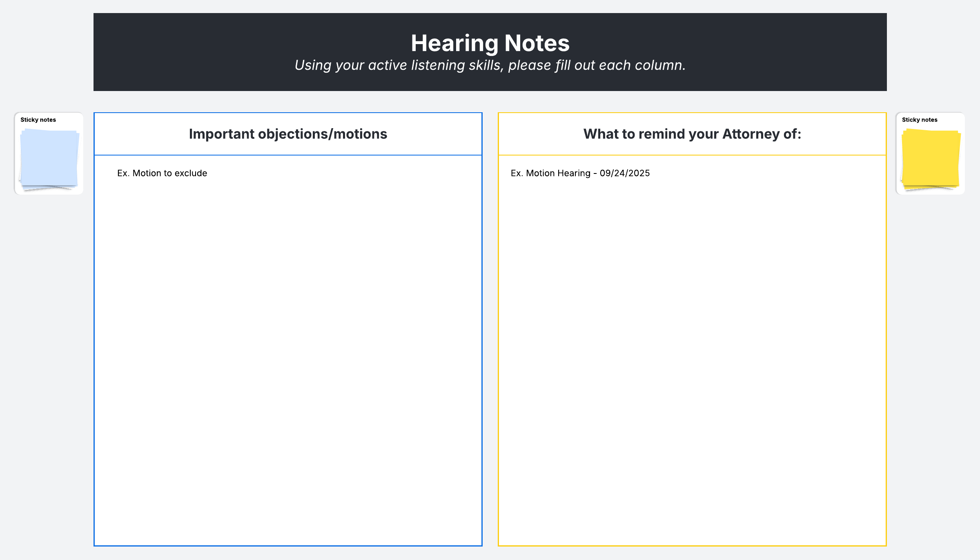Viewport: 980px width, 560px height.
Task: Click 'What to remind your Attorney of:' heading
Action: pyautogui.click(x=692, y=134)
